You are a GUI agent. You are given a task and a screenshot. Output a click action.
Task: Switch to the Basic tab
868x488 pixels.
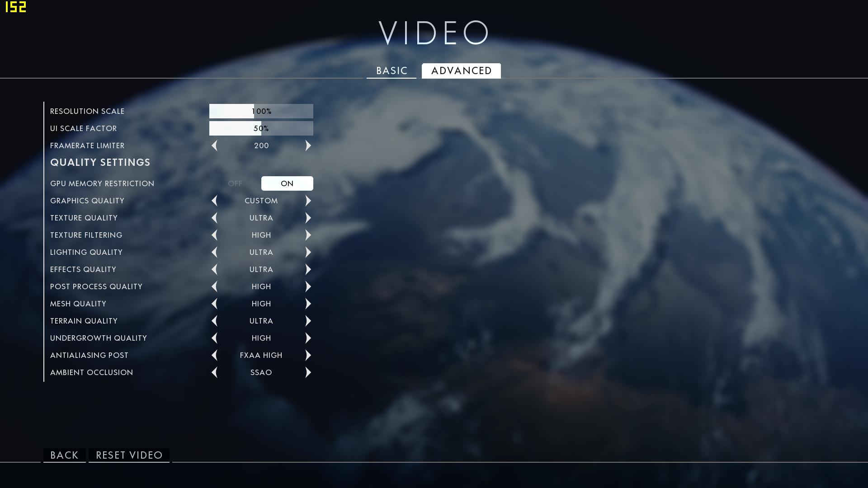coord(392,71)
